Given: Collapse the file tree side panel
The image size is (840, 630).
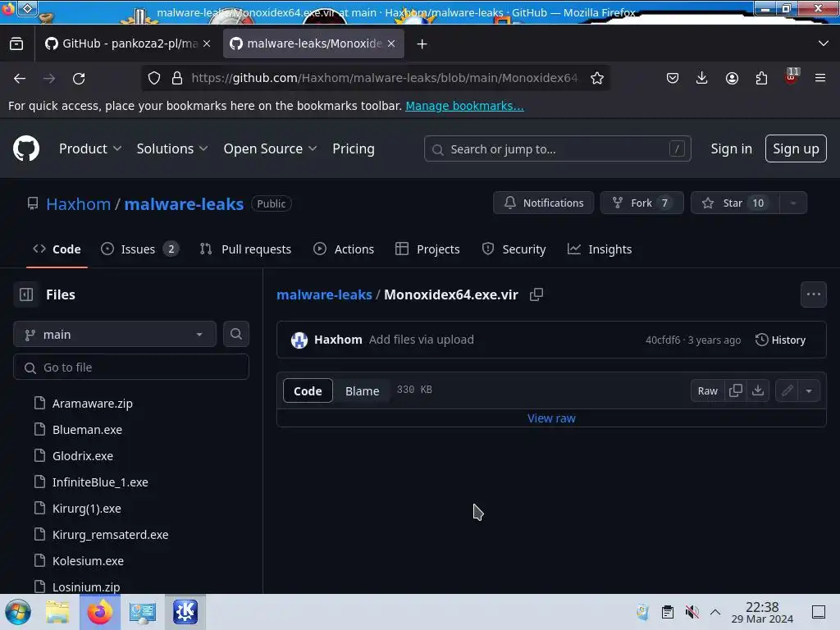Looking at the screenshot, I should 26,294.
